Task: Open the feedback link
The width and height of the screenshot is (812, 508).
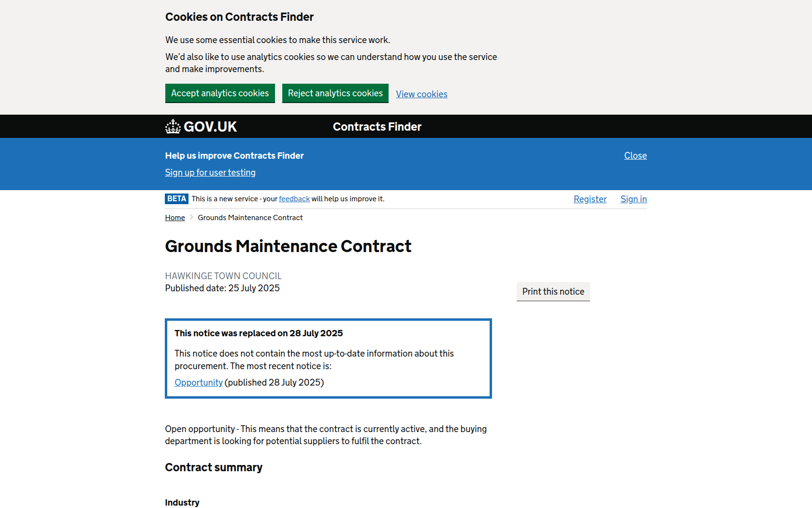Action: click(294, 199)
